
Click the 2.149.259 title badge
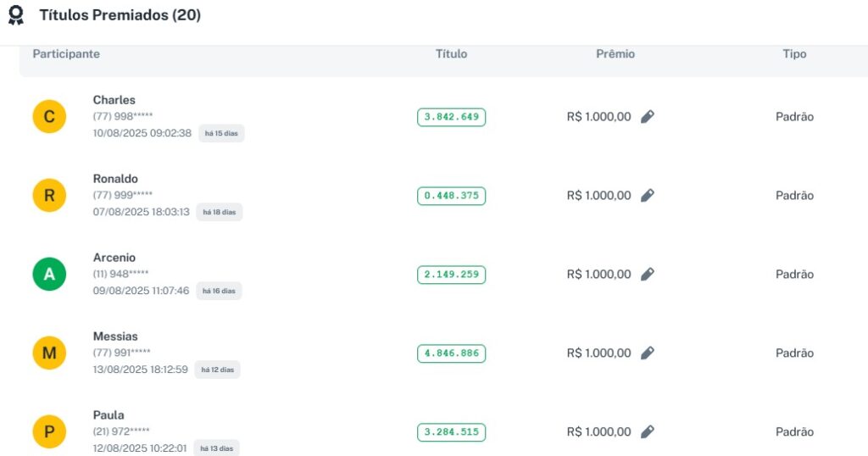click(x=451, y=275)
